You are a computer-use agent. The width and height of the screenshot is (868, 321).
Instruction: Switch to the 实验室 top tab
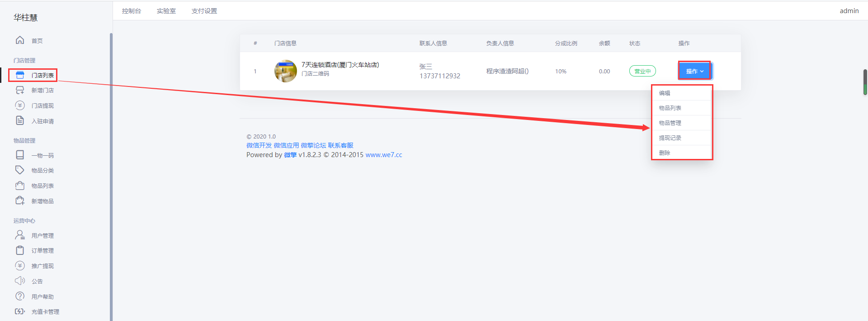pos(166,11)
